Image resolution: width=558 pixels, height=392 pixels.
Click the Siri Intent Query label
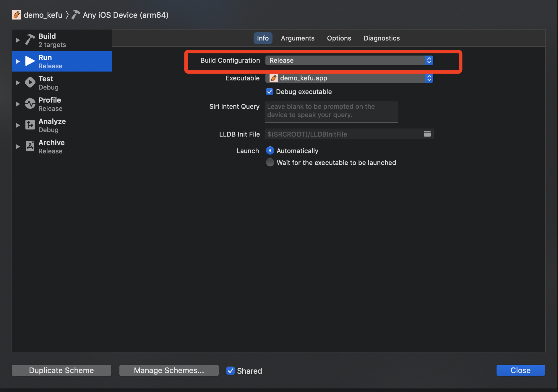(234, 106)
